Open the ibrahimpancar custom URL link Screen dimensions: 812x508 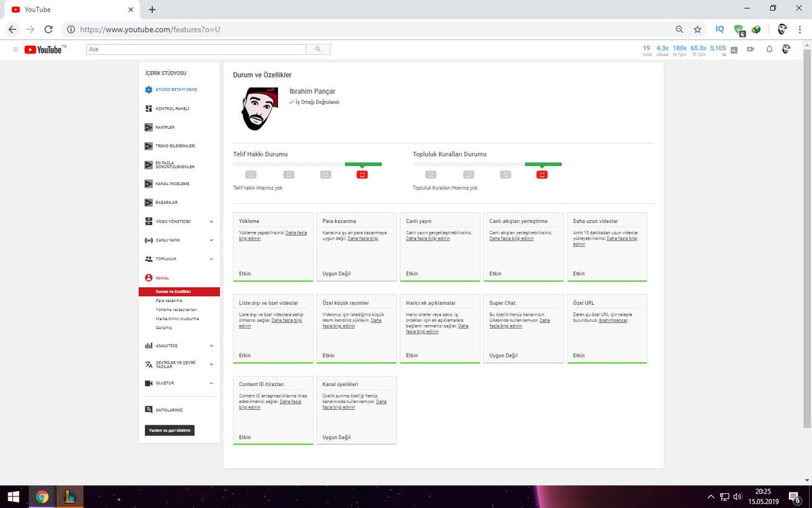click(613, 320)
